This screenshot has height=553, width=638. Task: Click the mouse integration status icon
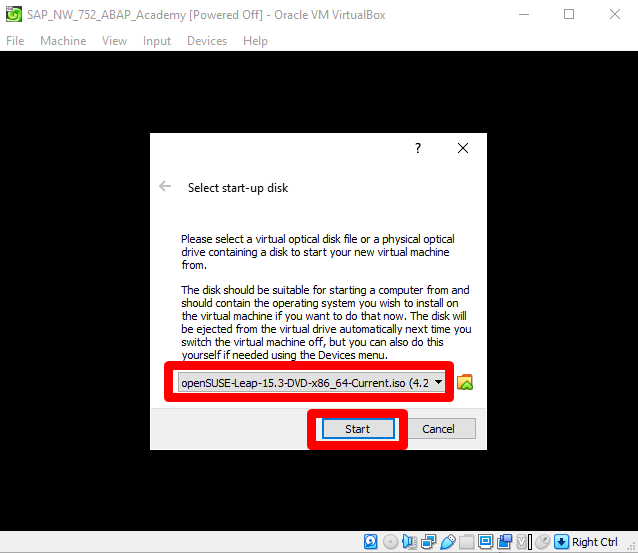[x=542, y=542]
